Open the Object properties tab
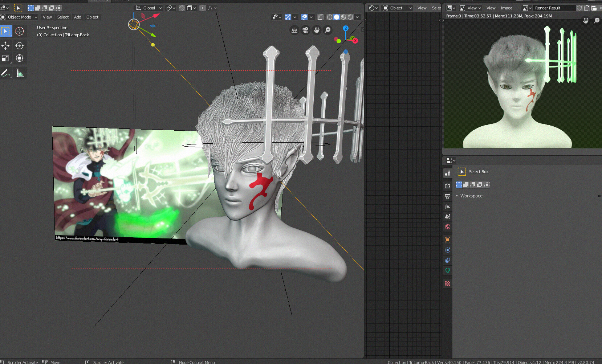Image resolution: width=602 pixels, height=364 pixels. point(448,240)
